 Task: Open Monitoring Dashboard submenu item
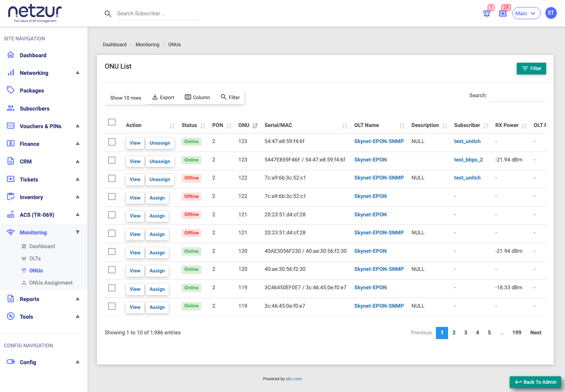[x=42, y=246]
